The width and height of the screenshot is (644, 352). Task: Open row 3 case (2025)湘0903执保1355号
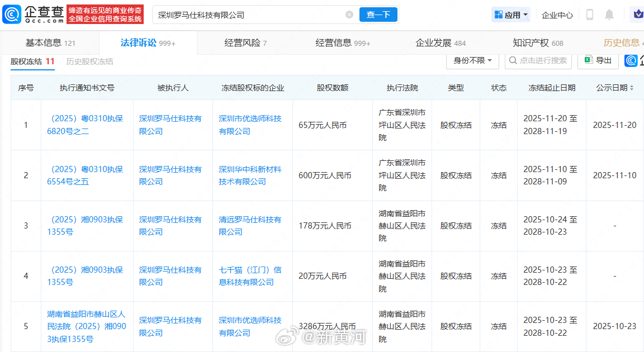85,226
